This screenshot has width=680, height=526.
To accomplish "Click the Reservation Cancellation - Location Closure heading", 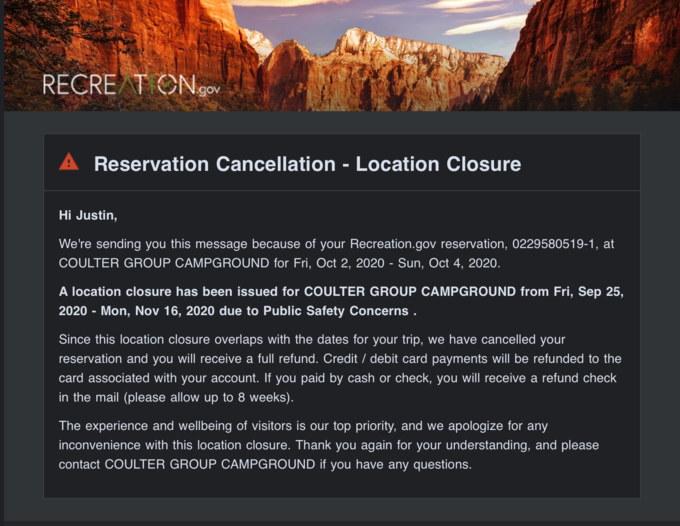I will coord(307,164).
